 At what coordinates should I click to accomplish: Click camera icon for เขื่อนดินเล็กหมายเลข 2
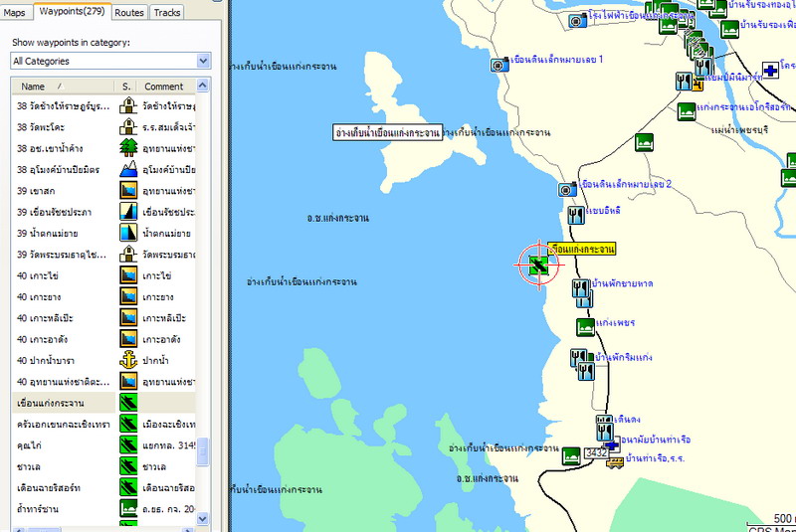pyautogui.click(x=565, y=189)
